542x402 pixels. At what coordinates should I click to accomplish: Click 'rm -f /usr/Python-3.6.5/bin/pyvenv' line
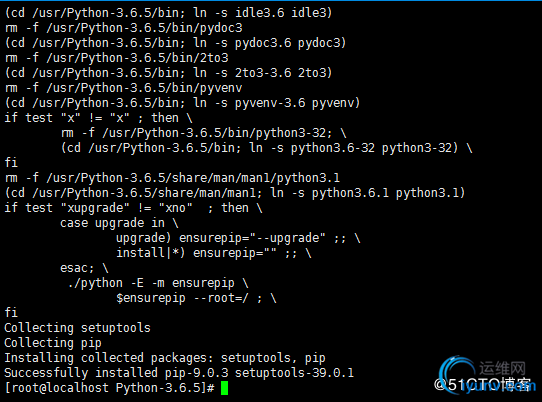(123, 88)
